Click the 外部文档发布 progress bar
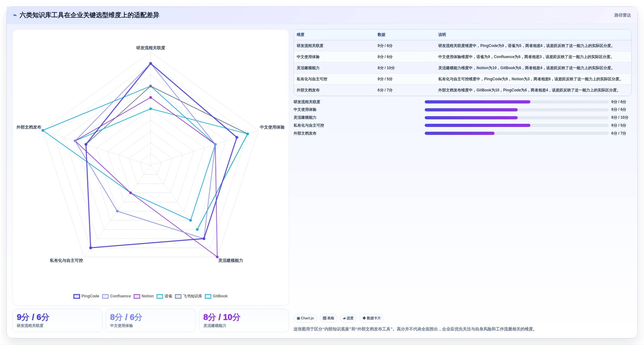644x345 pixels. [516, 133]
